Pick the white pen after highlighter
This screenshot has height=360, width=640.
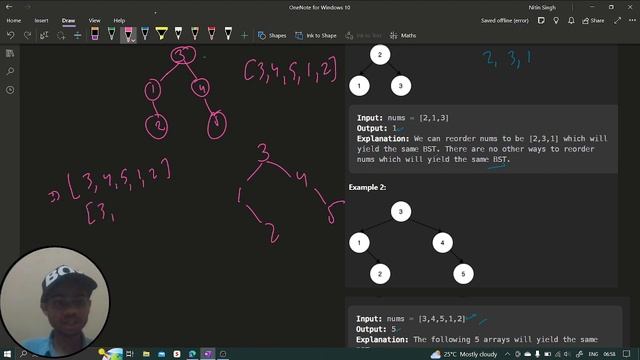pyautogui.click(x=178, y=33)
